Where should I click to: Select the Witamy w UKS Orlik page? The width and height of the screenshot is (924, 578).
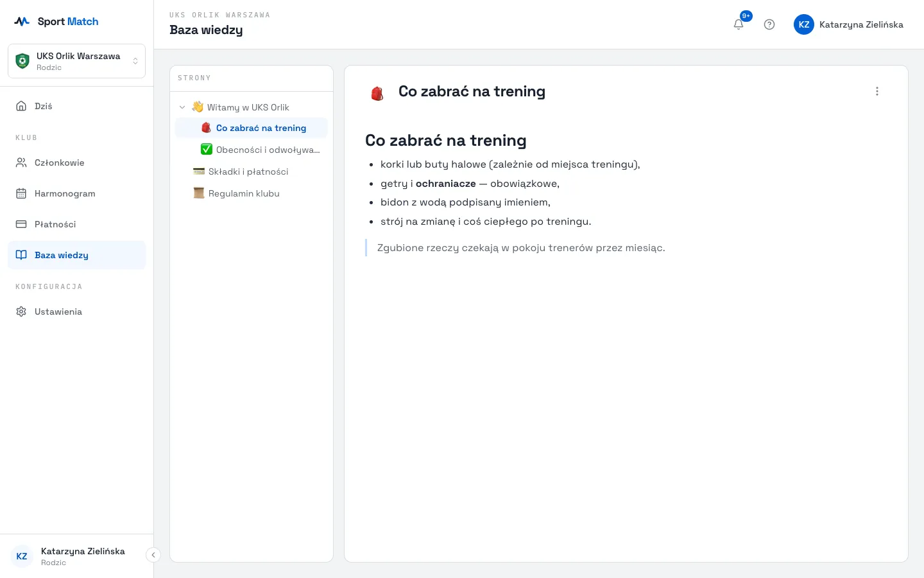pyautogui.click(x=252, y=107)
